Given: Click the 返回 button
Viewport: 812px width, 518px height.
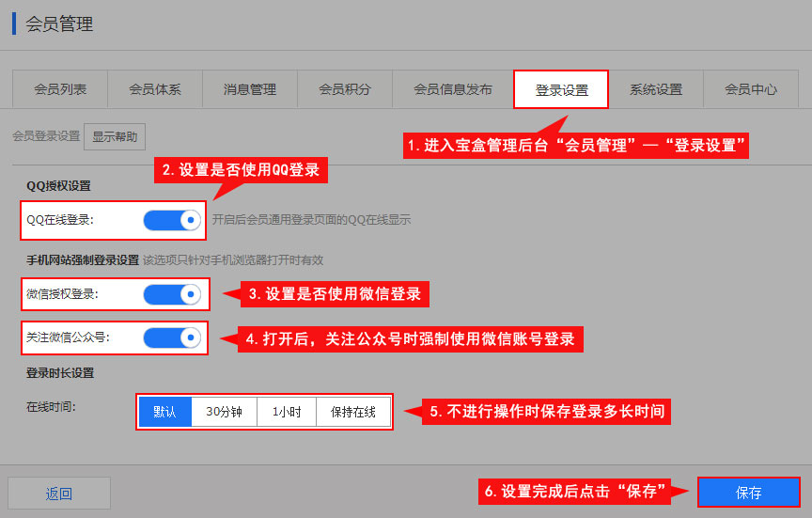Looking at the screenshot, I should (x=59, y=494).
